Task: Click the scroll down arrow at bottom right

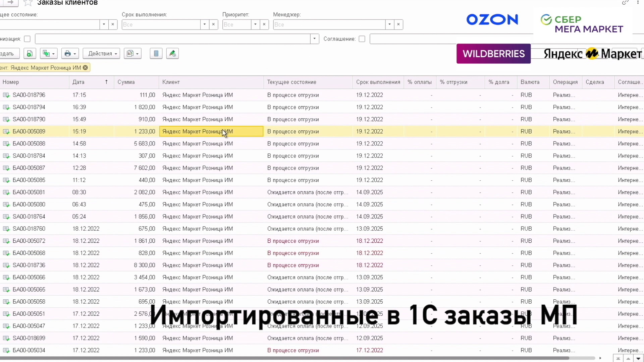Action: coord(638,358)
